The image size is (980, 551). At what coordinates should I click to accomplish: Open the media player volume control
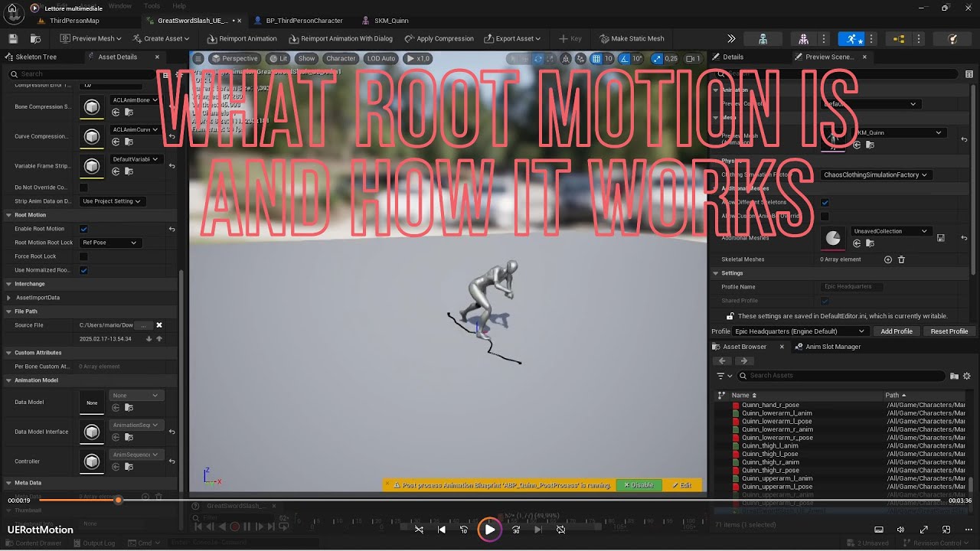pos(900,530)
